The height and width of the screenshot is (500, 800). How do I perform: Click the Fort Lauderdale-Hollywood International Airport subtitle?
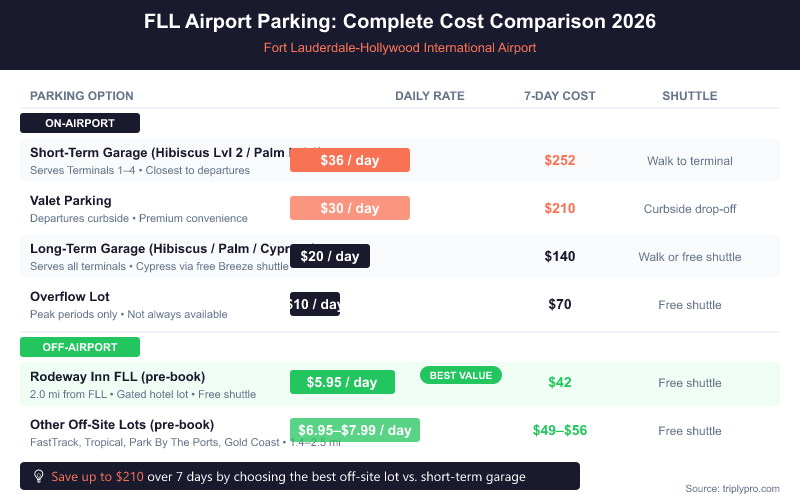click(x=400, y=48)
